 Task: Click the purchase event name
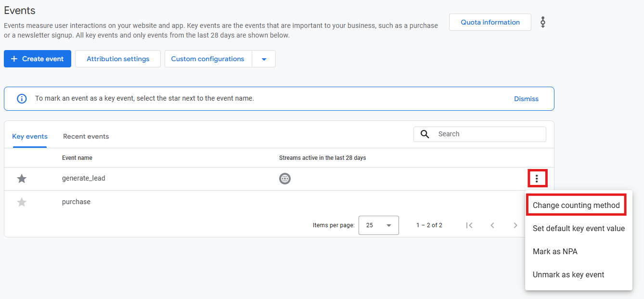[x=76, y=202]
